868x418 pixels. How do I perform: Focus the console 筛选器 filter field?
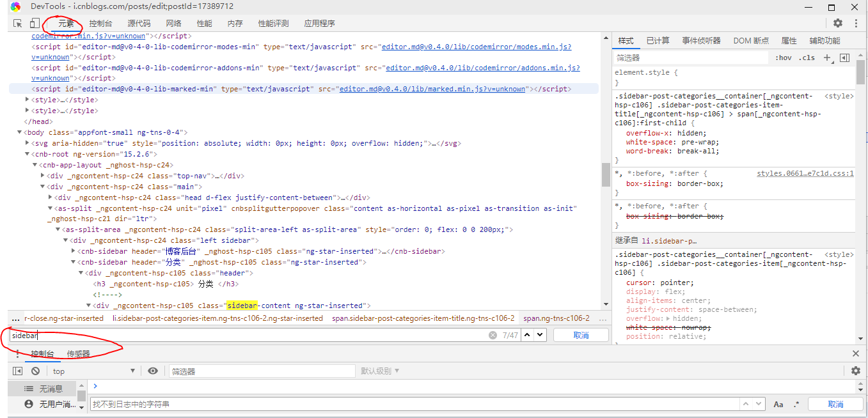tap(261, 371)
